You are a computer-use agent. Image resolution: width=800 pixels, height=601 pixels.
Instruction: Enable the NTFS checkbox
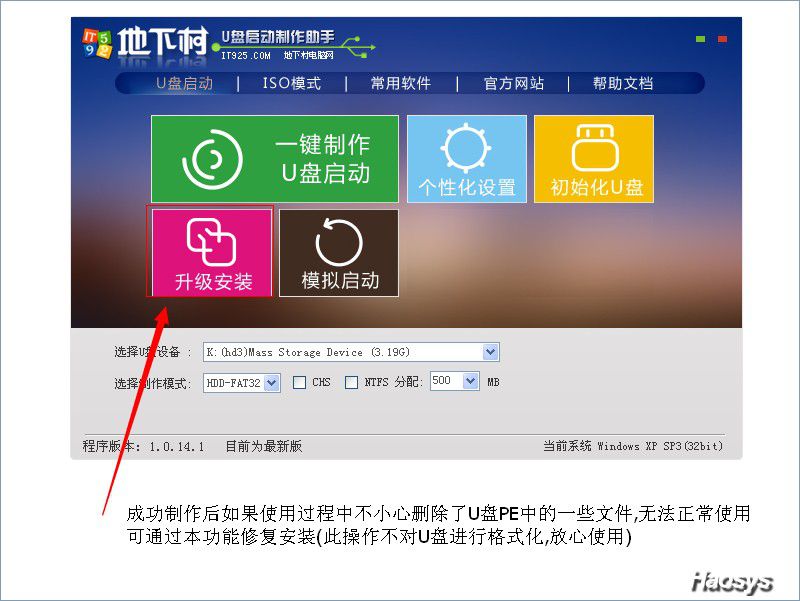[351, 382]
